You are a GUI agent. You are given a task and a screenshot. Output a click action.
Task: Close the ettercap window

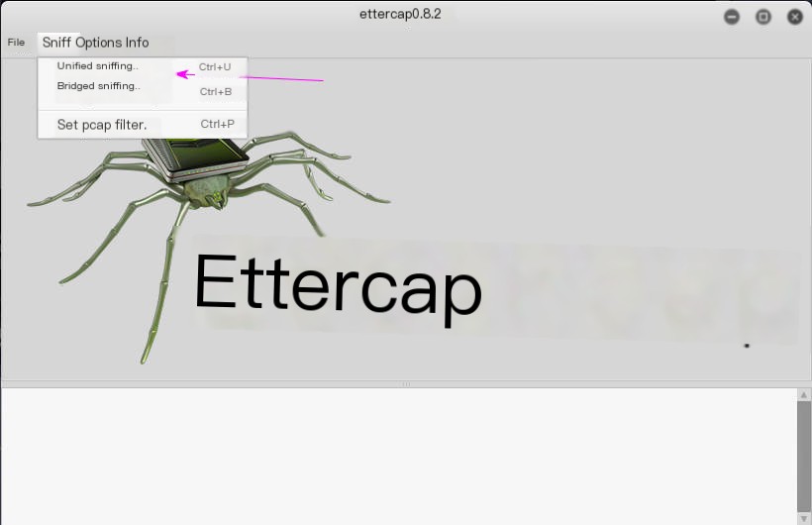pos(795,17)
